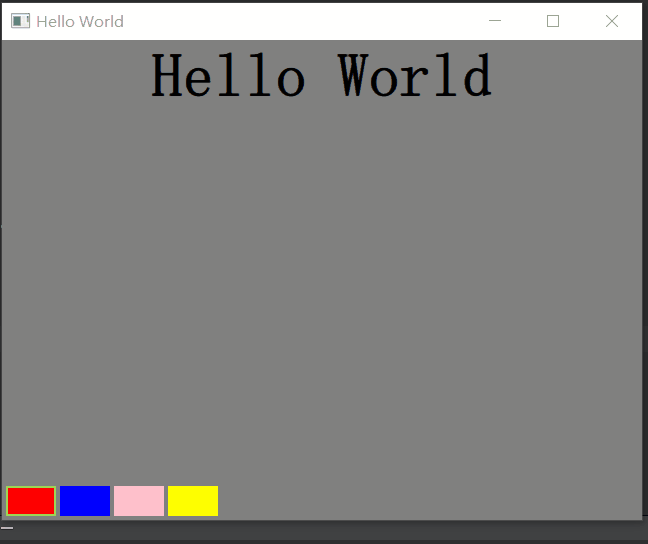Select the blue color swatch
Image resolution: width=648 pixels, height=544 pixels.
tap(85, 501)
